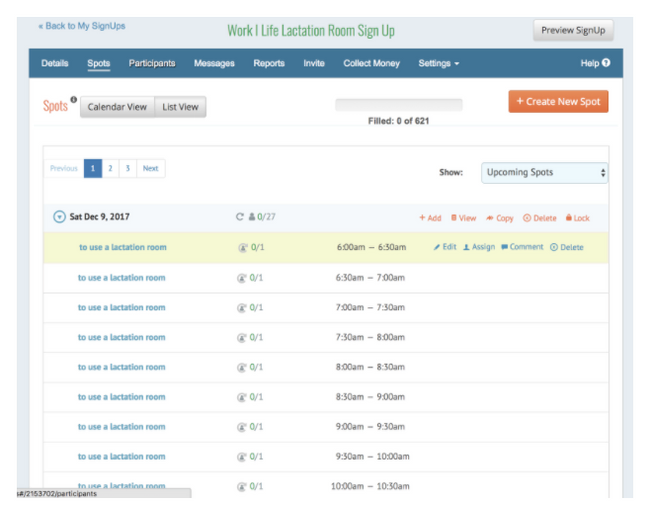This screenshot has width=650, height=509.
Task: Click the Work | Life Lactation Room title
Action: coord(311,31)
